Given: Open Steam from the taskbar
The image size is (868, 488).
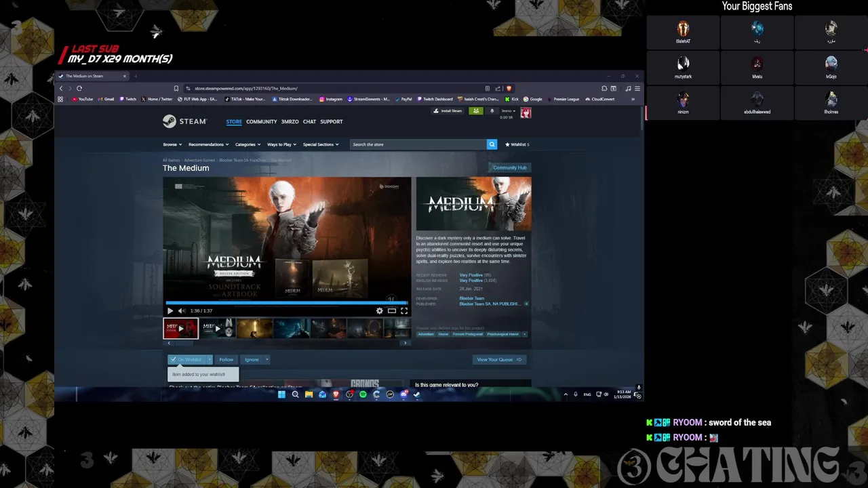Looking at the screenshot, I should pyautogui.click(x=417, y=394).
